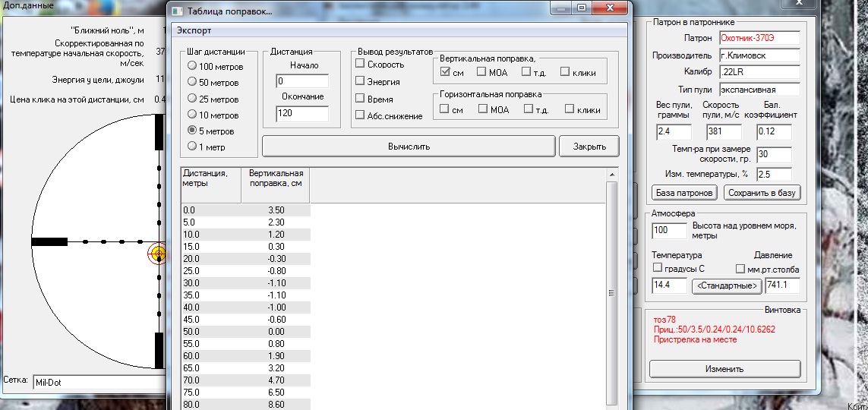
Task: Choose the 1 метр step option
Action: click(x=192, y=147)
